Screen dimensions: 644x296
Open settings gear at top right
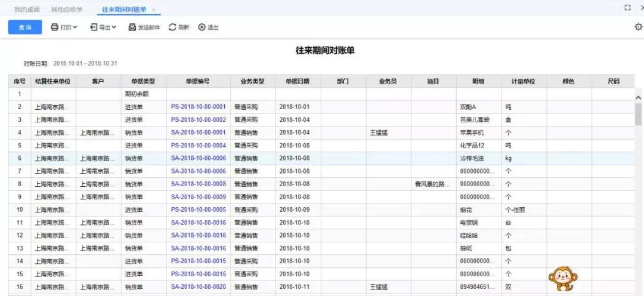pos(638,27)
